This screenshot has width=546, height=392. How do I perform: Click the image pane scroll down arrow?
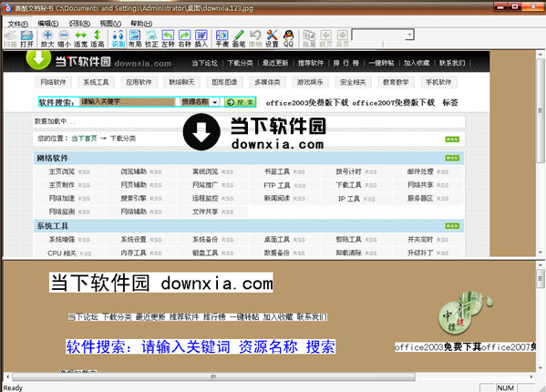tap(541, 253)
